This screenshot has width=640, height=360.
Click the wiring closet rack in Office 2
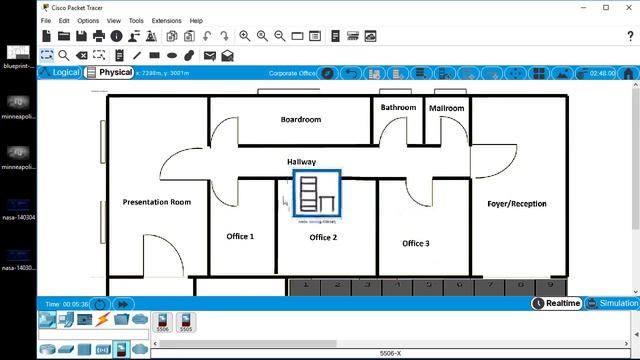coord(317,193)
